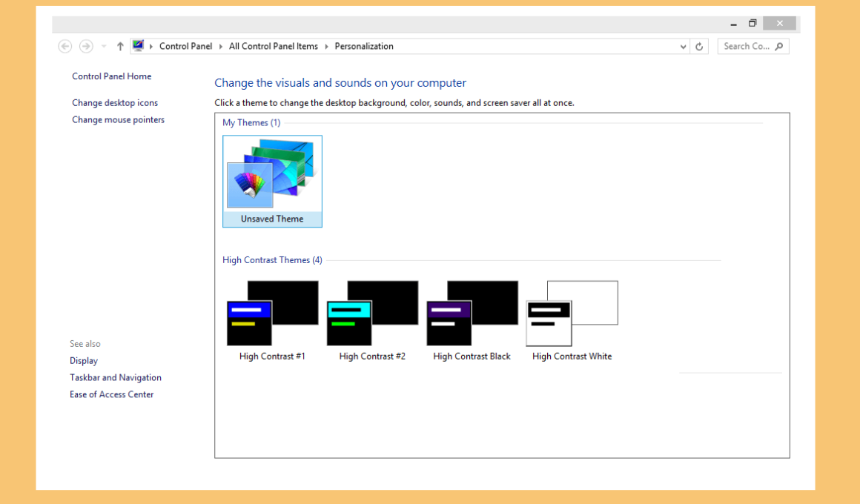Restore down the Personalization window

(x=752, y=24)
